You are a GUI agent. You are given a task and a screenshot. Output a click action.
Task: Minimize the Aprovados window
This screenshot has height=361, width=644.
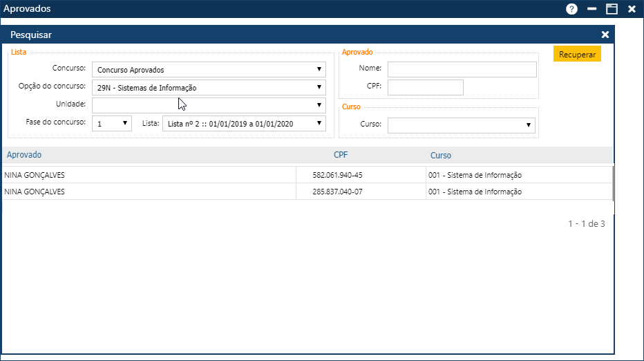591,9
